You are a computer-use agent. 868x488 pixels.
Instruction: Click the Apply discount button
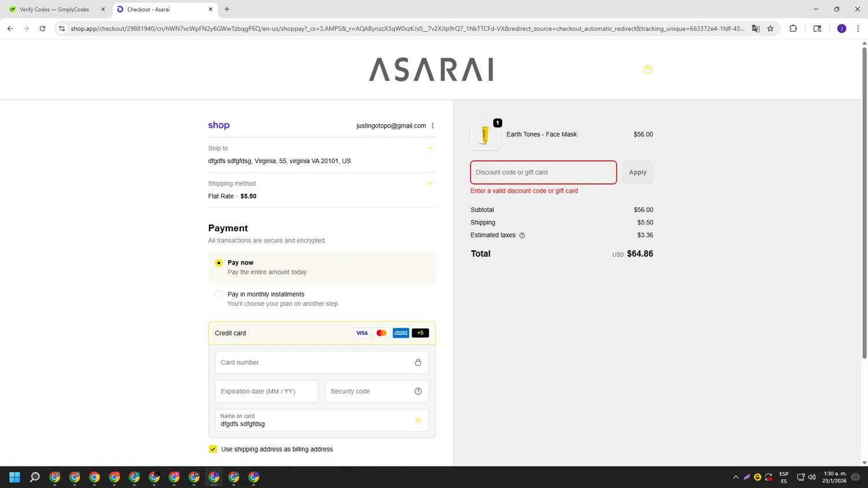[638, 172]
